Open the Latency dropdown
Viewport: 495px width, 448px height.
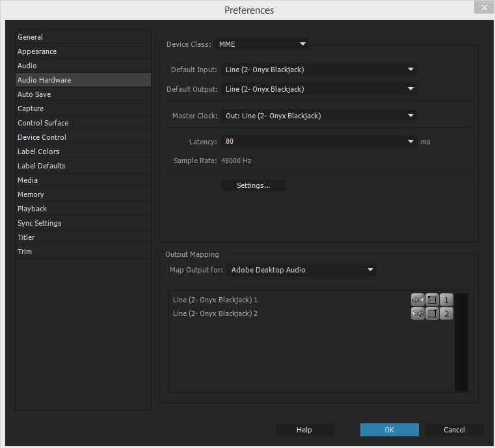point(319,141)
